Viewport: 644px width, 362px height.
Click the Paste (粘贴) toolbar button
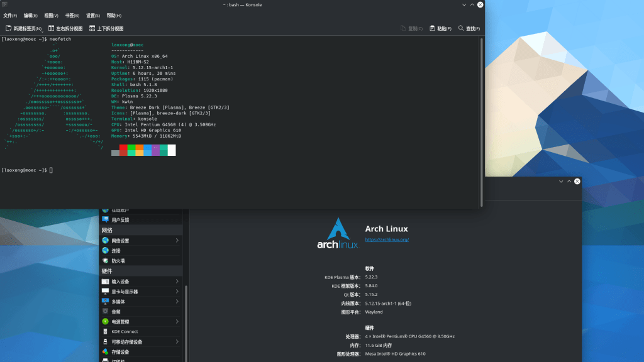440,28
